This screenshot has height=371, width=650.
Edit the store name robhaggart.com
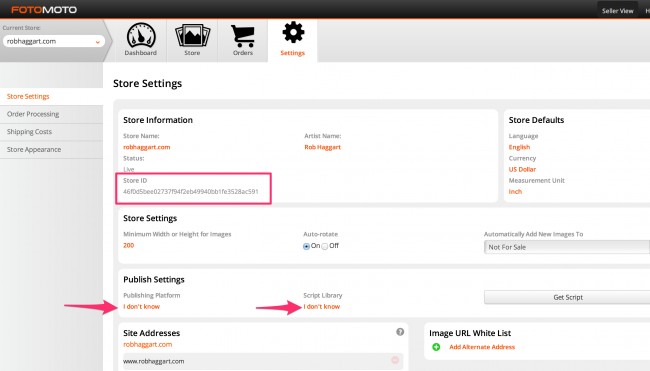coord(147,147)
